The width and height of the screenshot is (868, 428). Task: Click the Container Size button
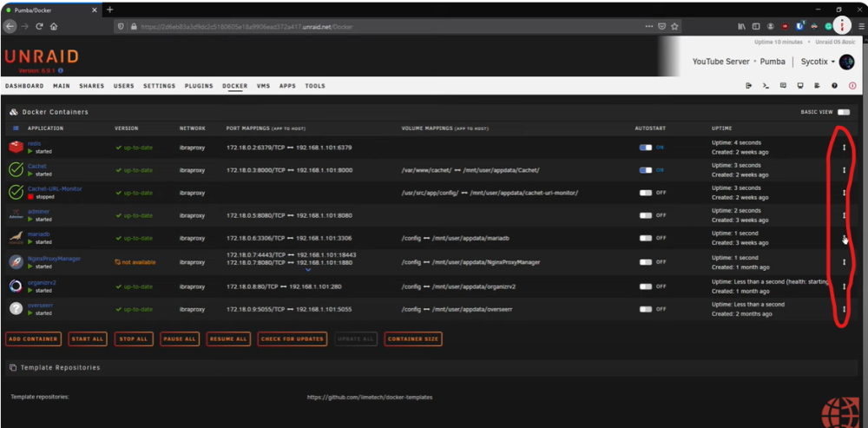click(x=413, y=339)
